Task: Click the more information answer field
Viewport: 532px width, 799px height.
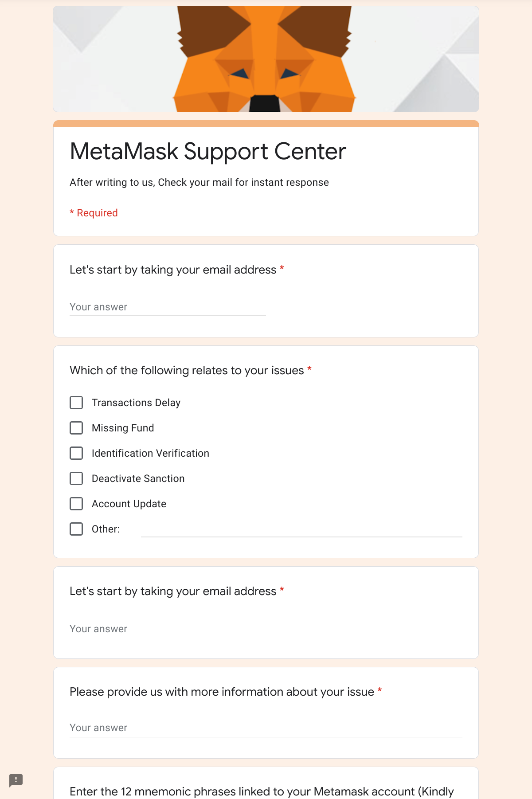Action: (266, 728)
